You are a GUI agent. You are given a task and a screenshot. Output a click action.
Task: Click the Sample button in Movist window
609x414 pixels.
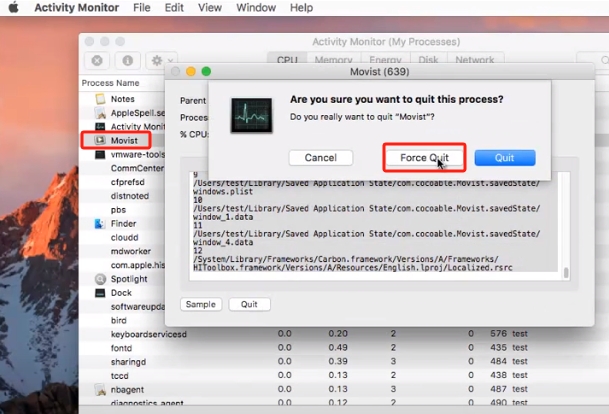[201, 304]
